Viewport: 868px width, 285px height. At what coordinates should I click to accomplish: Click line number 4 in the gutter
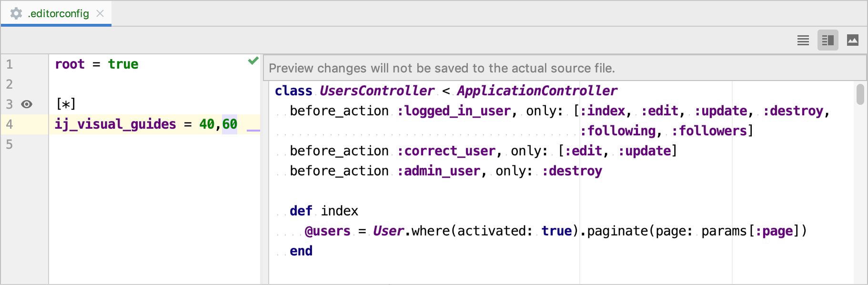(x=9, y=124)
